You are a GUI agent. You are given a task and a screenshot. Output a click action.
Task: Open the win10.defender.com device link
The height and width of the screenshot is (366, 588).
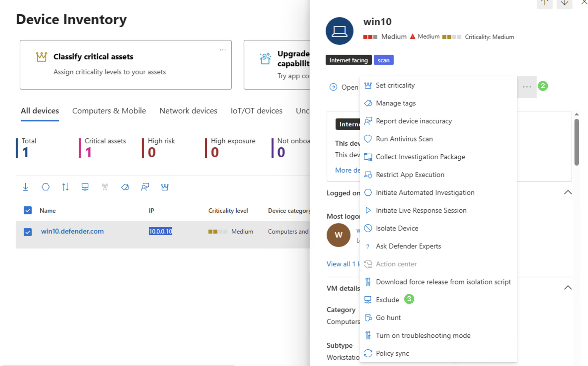tap(72, 231)
